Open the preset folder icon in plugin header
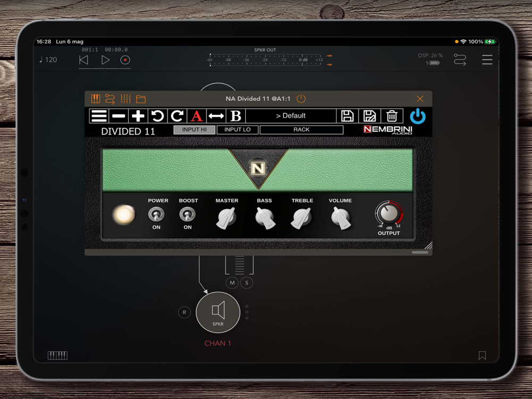The height and width of the screenshot is (399, 532). pyautogui.click(x=141, y=99)
